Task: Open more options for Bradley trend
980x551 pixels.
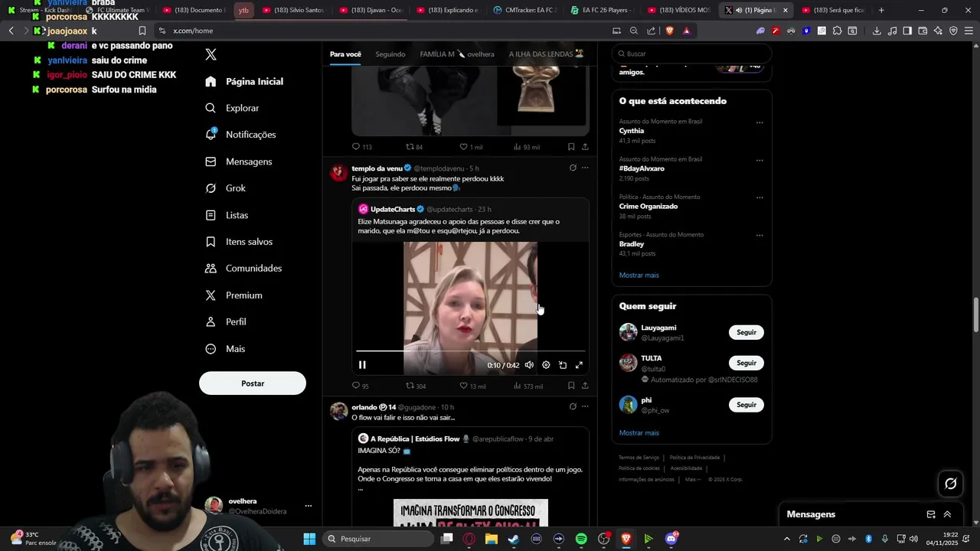Action: click(759, 236)
